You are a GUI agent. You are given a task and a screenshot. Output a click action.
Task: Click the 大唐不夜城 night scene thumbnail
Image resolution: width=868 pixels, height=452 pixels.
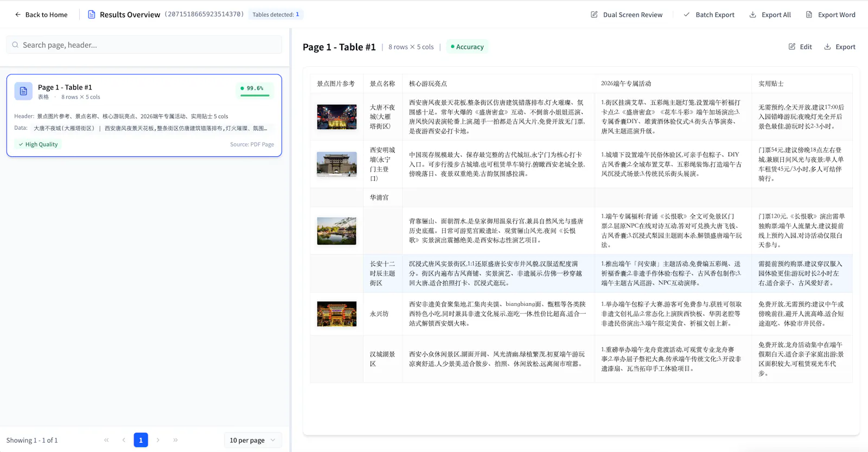point(337,117)
